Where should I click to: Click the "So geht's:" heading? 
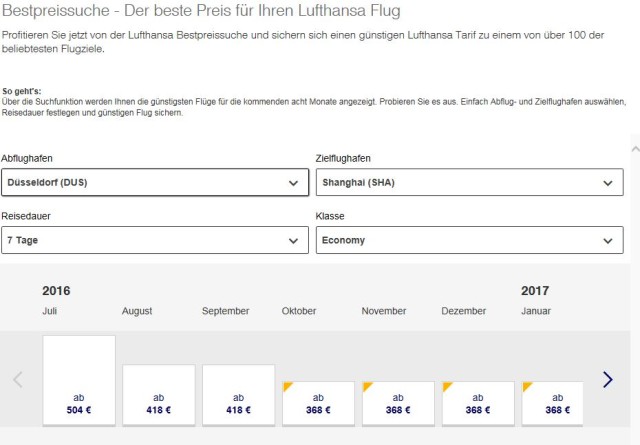[x=22, y=91]
